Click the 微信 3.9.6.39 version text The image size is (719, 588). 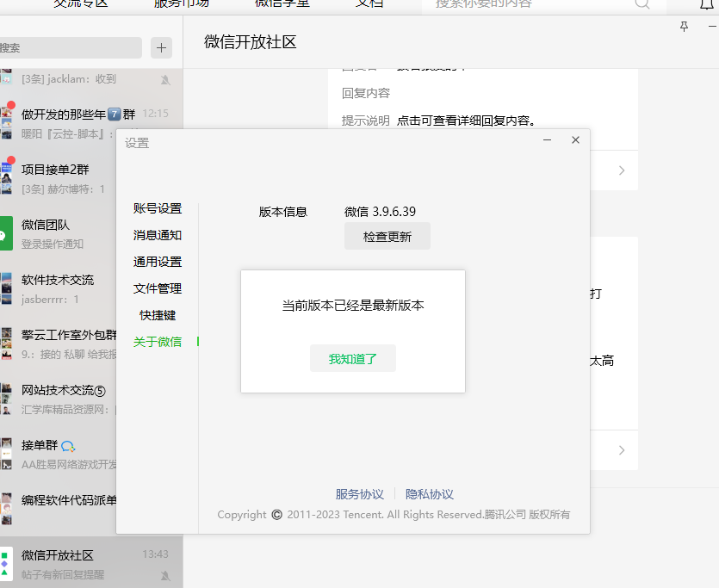(380, 211)
